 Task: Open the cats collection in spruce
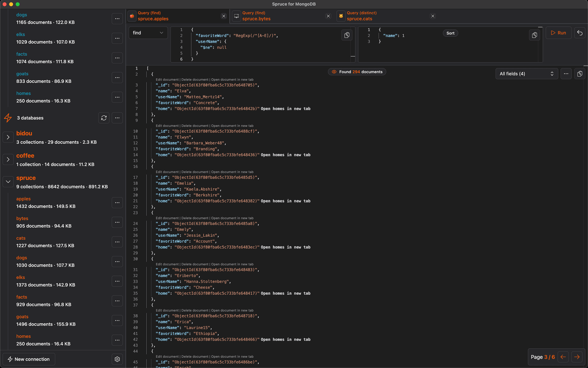point(21,238)
